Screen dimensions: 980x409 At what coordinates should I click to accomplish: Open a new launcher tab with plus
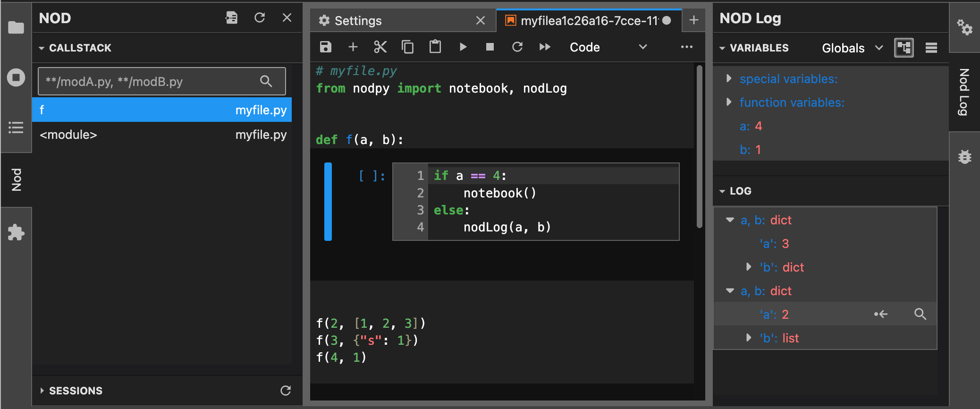(x=694, y=20)
